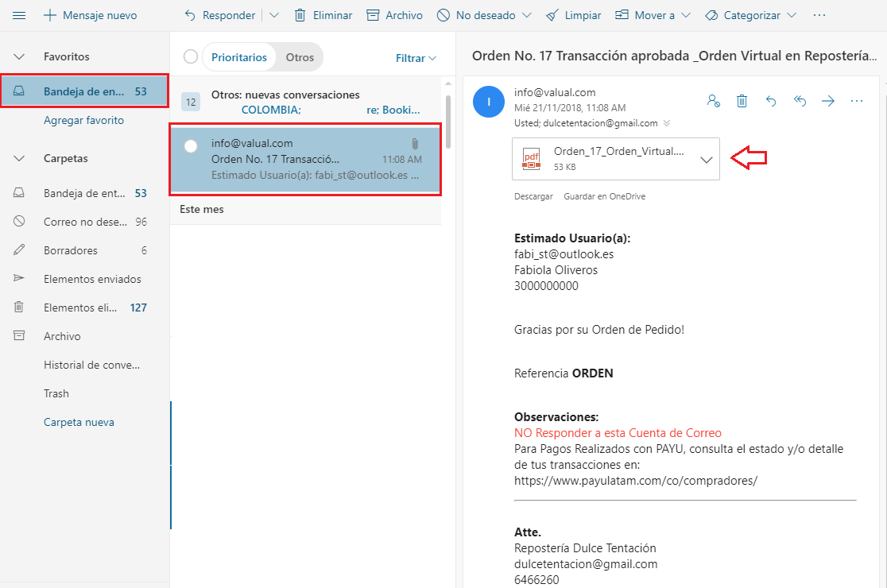This screenshot has width=887, height=588.
Task: Click Mensaje nuevo button
Action: click(90, 15)
